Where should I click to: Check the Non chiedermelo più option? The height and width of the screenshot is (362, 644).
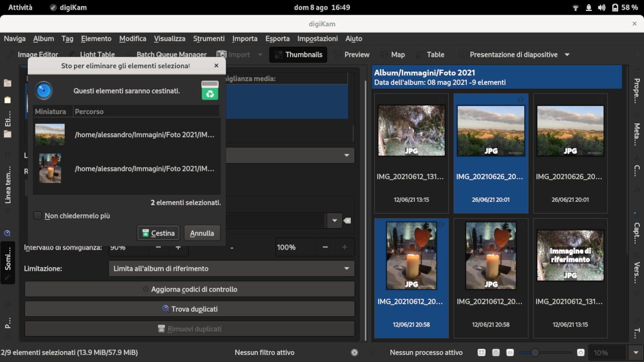click(x=37, y=215)
